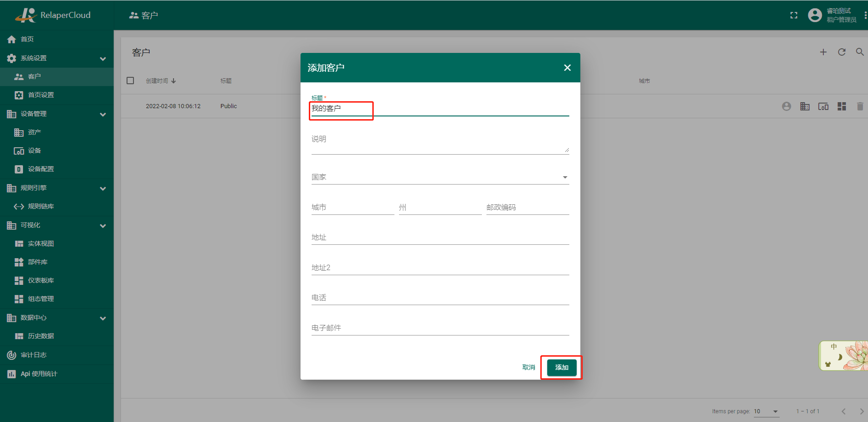Open 实体视图 in sidebar
Viewport: 868px width, 422px height.
pos(57,244)
